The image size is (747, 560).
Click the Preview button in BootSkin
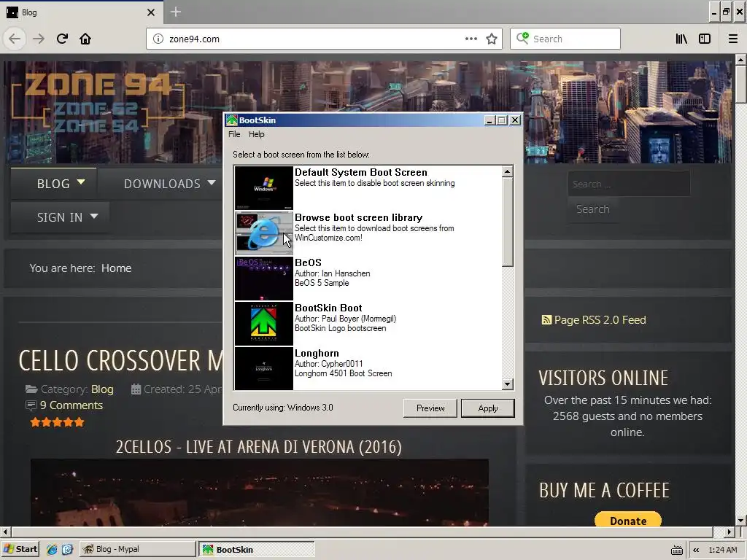coord(430,408)
